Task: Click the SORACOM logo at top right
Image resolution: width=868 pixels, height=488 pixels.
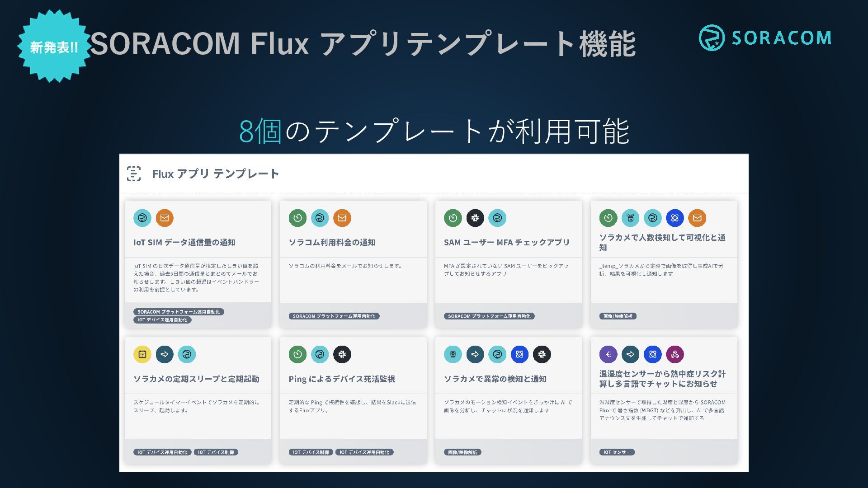Action: click(765, 38)
